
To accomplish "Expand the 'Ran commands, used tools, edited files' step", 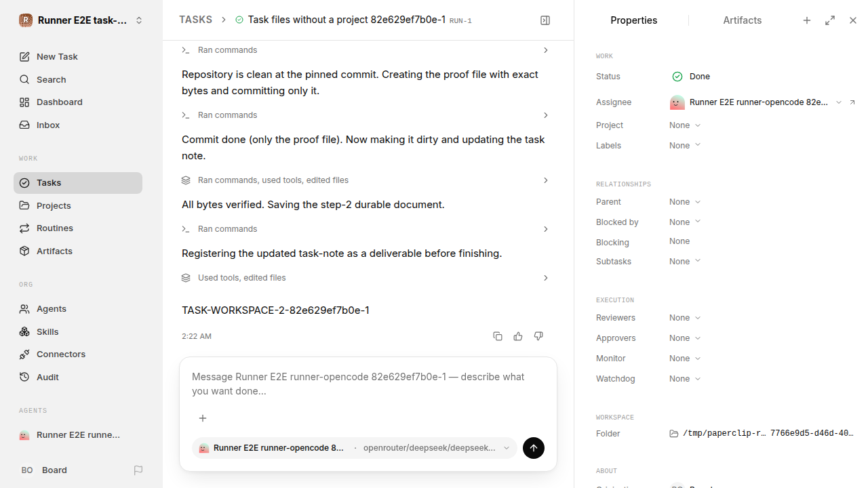I will pyautogui.click(x=366, y=180).
